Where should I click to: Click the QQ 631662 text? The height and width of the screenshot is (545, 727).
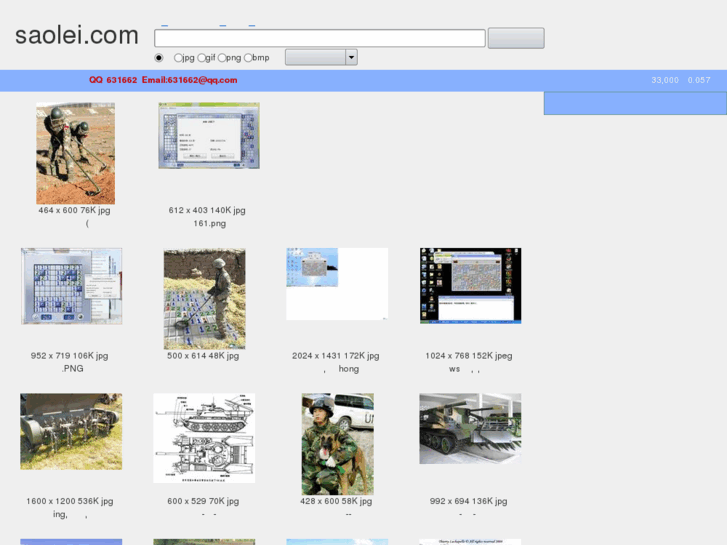(x=113, y=80)
